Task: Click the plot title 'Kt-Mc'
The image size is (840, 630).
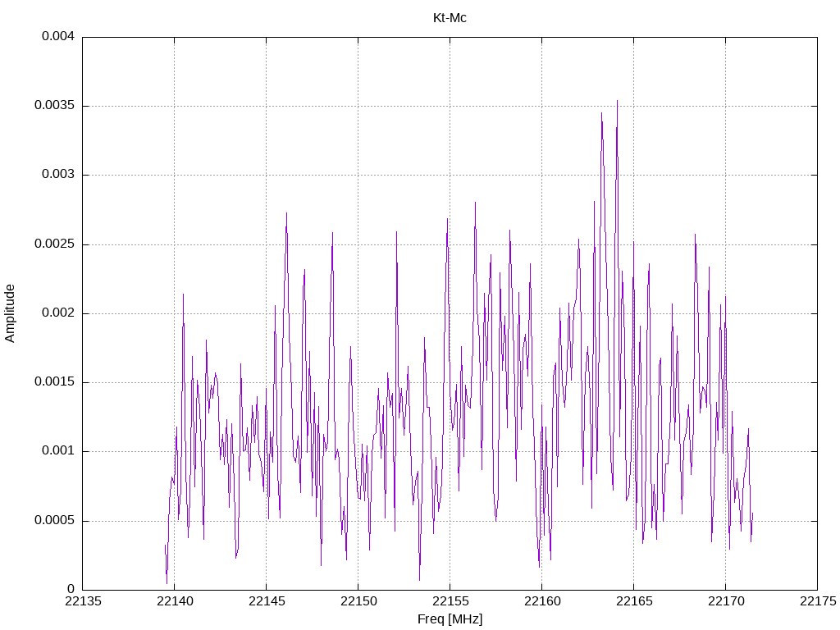Action: pos(450,18)
